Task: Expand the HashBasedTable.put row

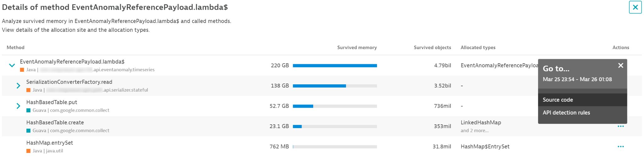Action: point(18,106)
